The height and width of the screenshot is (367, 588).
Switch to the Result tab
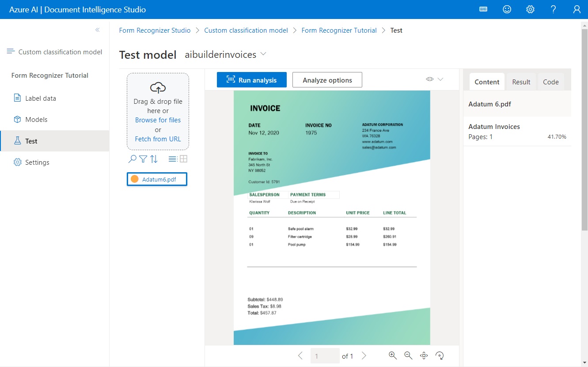tap(521, 82)
